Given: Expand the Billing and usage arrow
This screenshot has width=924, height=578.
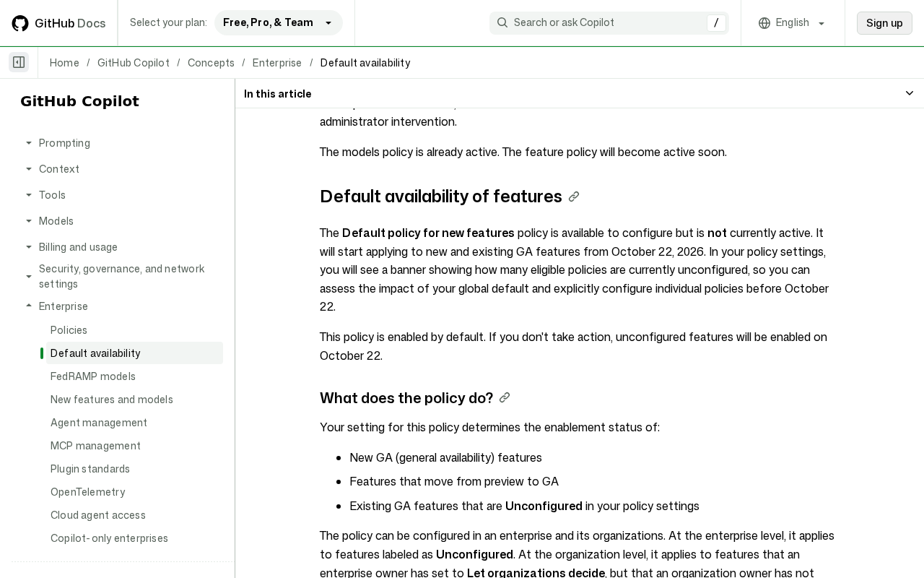Looking at the screenshot, I should pos(29,247).
